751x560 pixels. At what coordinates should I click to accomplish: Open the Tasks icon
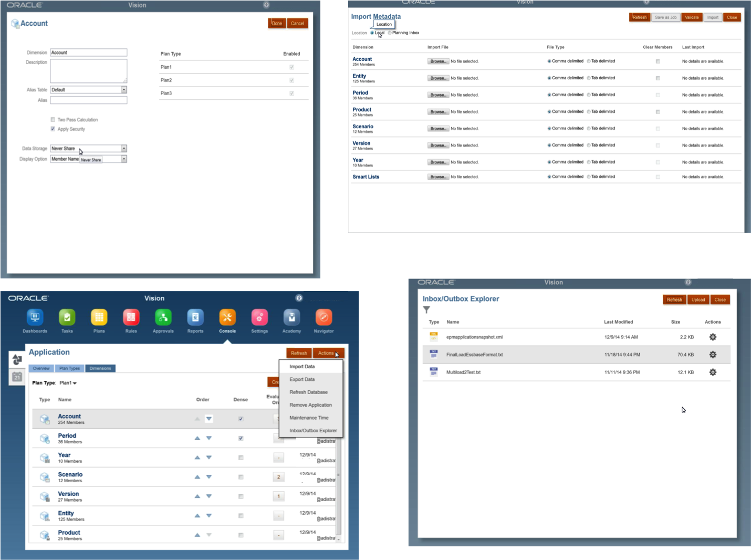[x=67, y=317]
